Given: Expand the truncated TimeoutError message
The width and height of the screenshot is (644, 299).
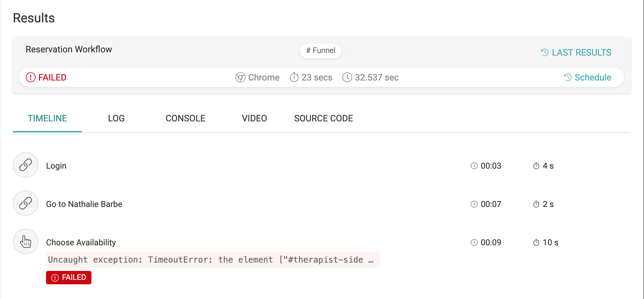Looking at the screenshot, I should pyautogui.click(x=213, y=260).
